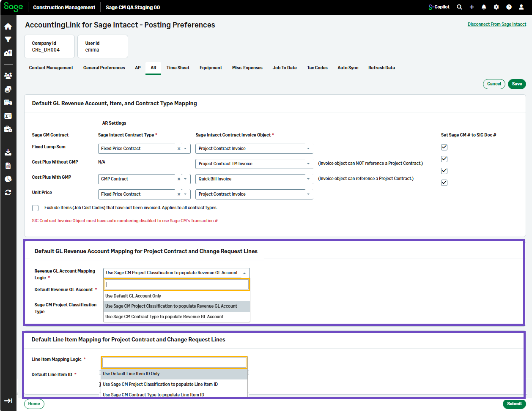Open Project Contract TM Invoice dropdown
The width and height of the screenshot is (532, 412).
click(254, 164)
